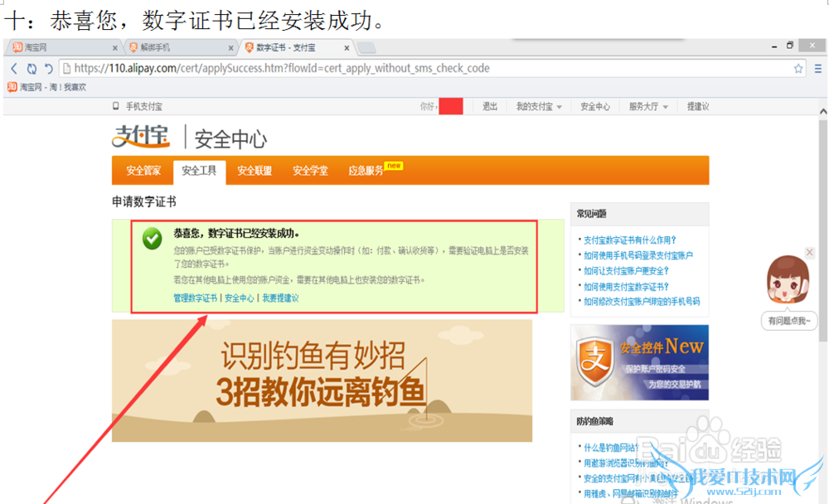
Task: Click the scrollbar up arrow
Action: [x=823, y=111]
